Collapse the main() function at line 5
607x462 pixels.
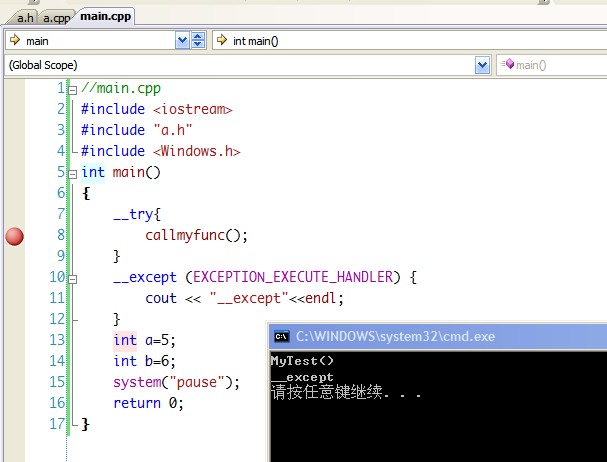coord(72,174)
